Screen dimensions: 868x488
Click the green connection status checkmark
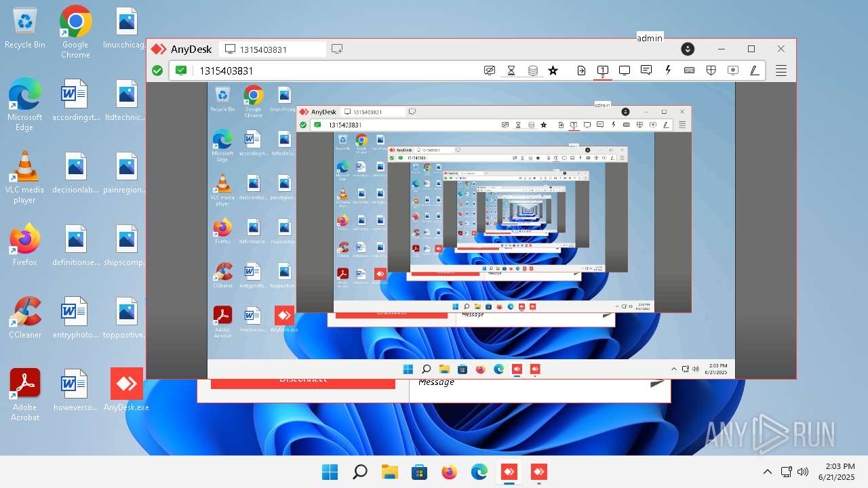[157, 70]
